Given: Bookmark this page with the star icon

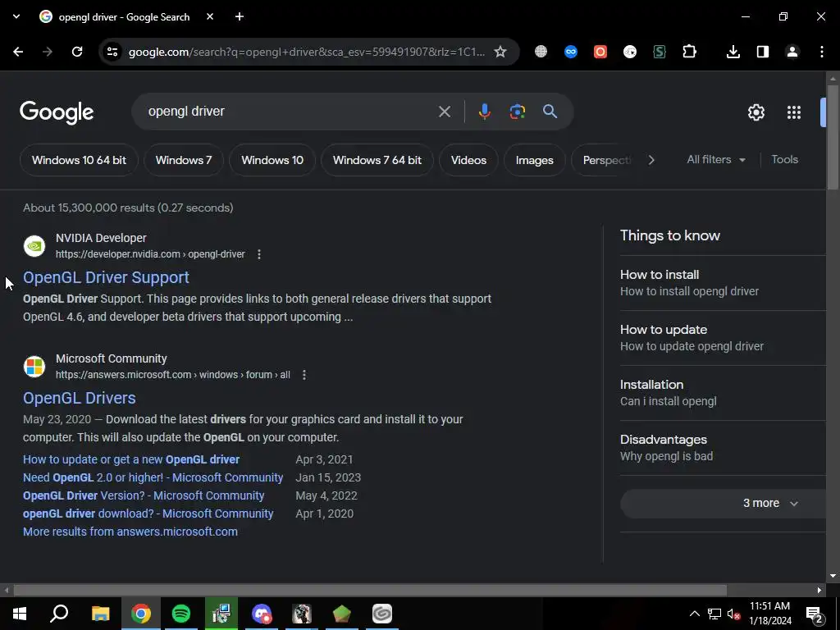Looking at the screenshot, I should [x=500, y=52].
